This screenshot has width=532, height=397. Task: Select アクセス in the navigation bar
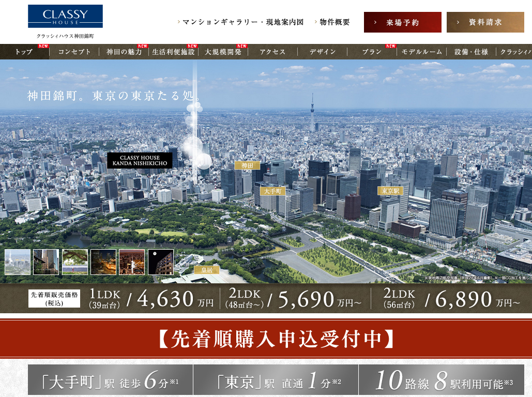pos(272,52)
